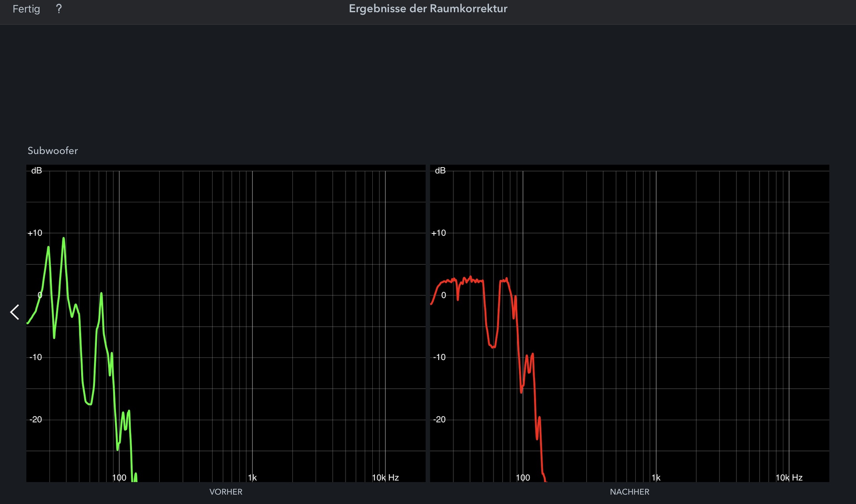
Task: Click +10 marker on NACHHER graph
Action: pos(439,233)
